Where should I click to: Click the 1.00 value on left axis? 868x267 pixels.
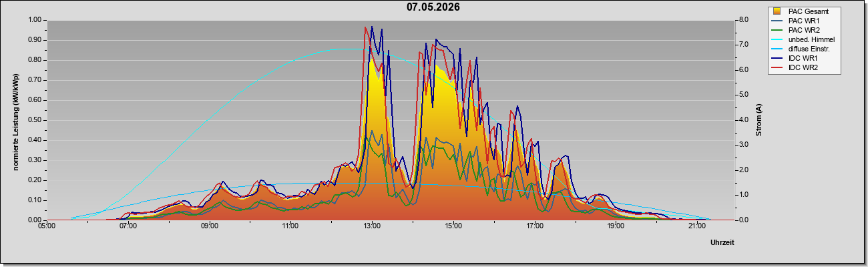click(35, 20)
